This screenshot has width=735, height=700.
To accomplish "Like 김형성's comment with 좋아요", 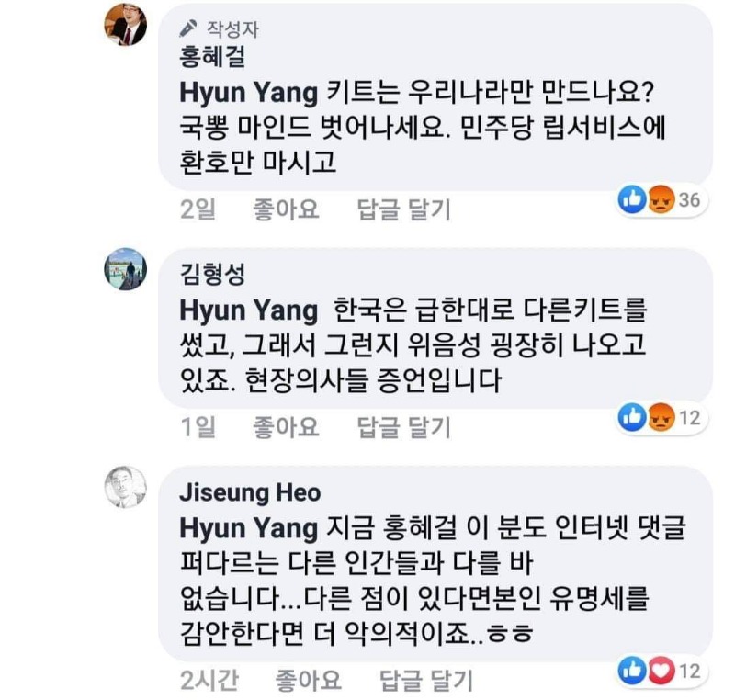I will click(285, 426).
